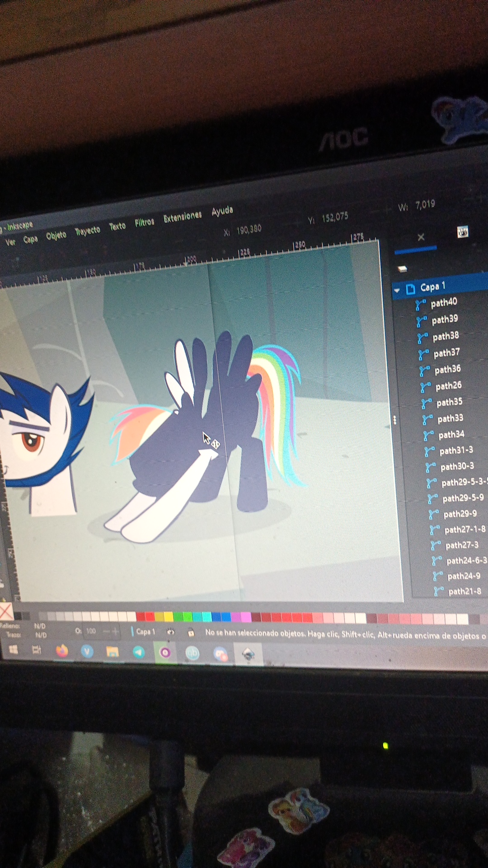Screen dimensions: 488x868
Task: Click the path icon beside path35
Action: pyautogui.click(x=426, y=404)
